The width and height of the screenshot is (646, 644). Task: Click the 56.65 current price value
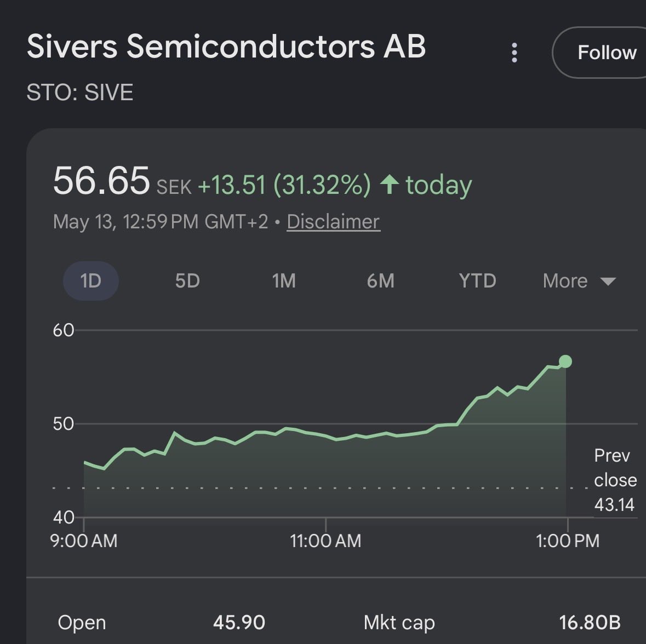click(x=101, y=181)
